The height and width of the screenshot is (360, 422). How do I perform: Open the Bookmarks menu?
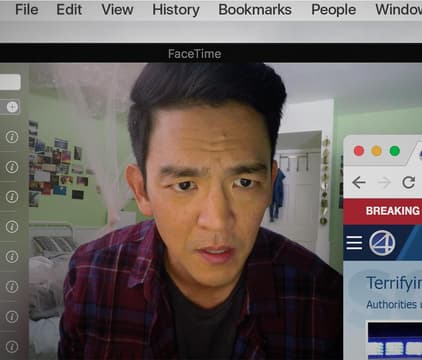click(255, 9)
